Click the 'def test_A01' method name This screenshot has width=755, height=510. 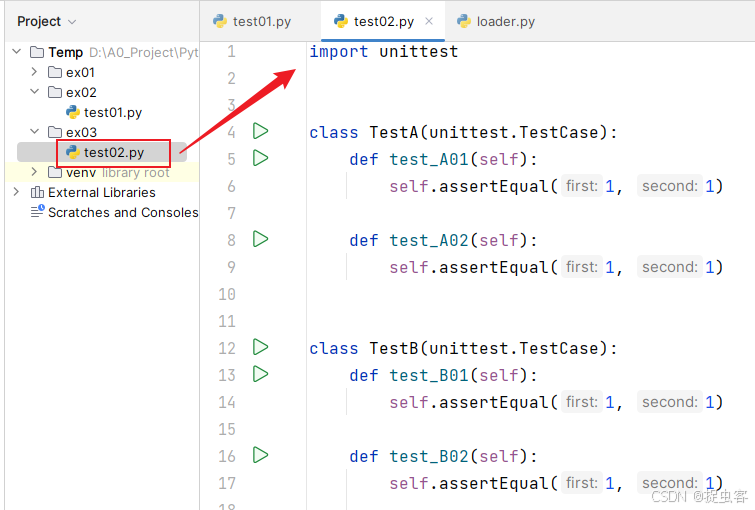[x=430, y=159]
